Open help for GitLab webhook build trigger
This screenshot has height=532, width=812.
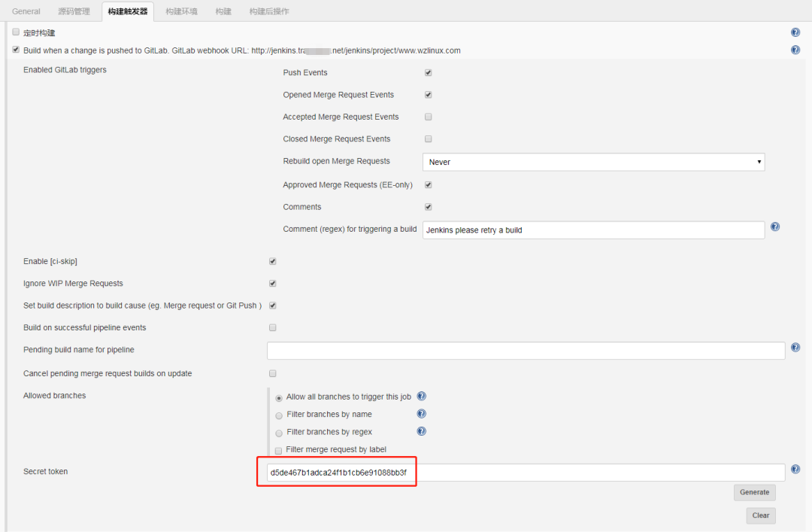click(795, 50)
